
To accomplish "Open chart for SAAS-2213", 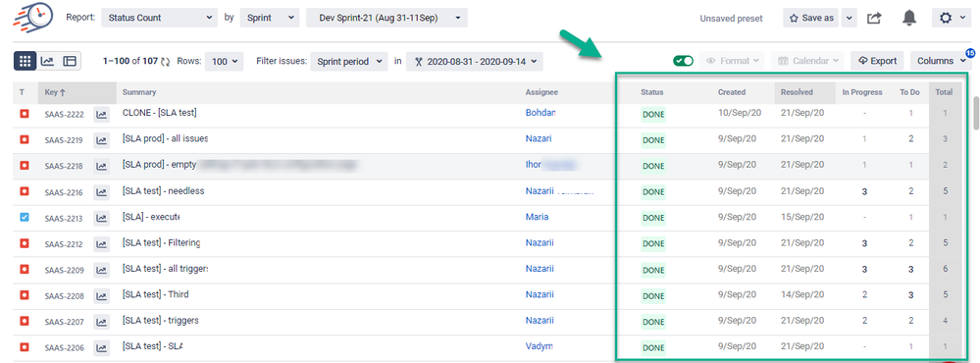I will tap(101, 218).
